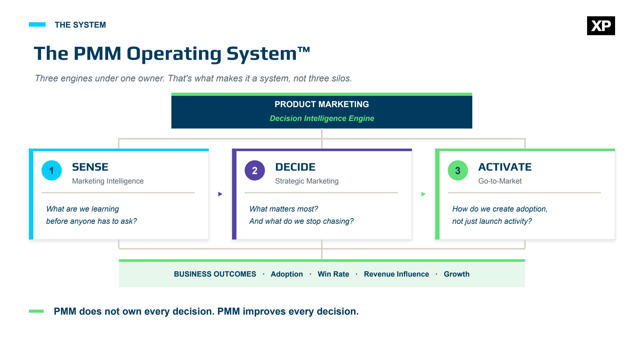The height and width of the screenshot is (337, 644).
Task: Click 'Decision Intelligence Engine' text
Action: pyautogui.click(x=322, y=119)
